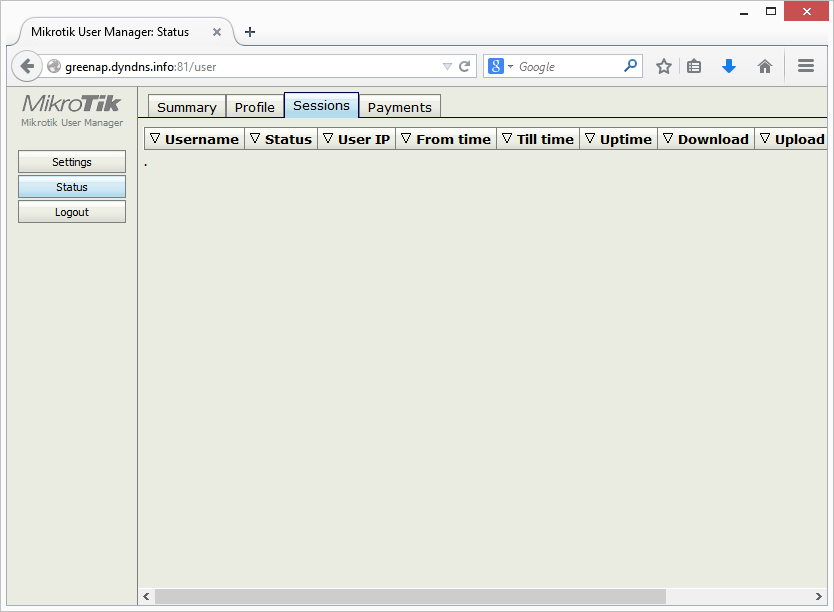Click the site identity globe icon
The image size is (834, 612).
point(54,66)
